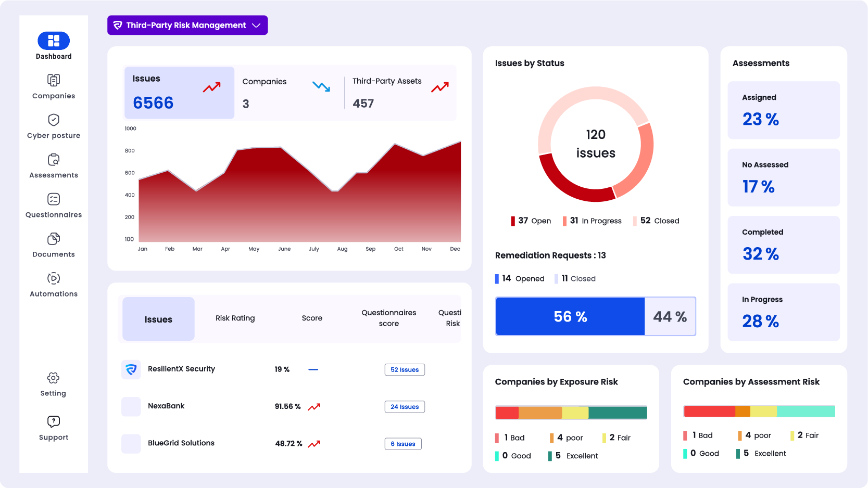
Task: Click the light pink Closed donut segment
Action: point(578,96)
